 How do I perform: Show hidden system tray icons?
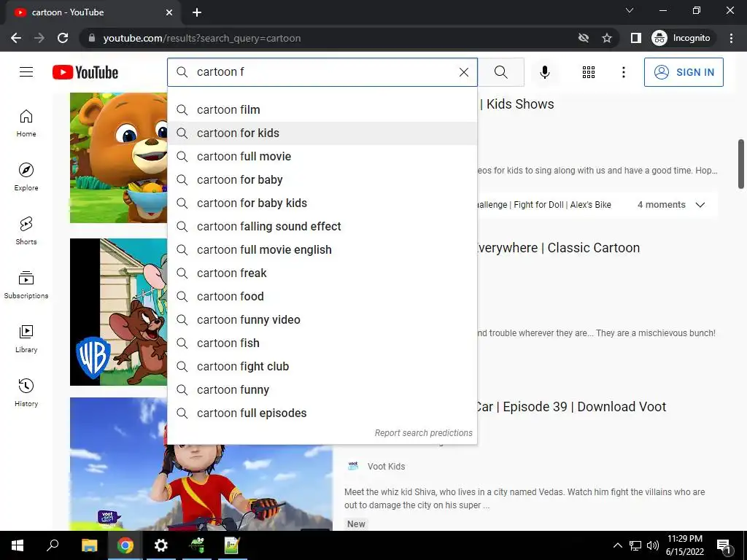pyautogui.click(x=617, y=545)
